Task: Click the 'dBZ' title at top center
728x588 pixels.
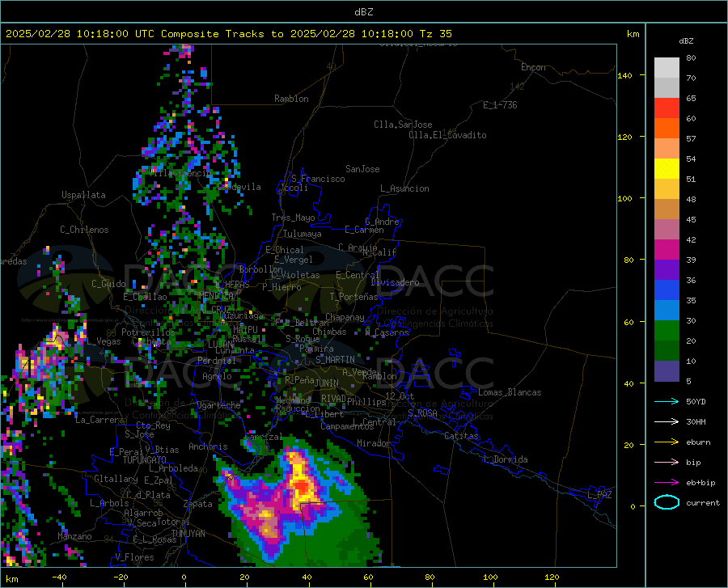Action: tap(363, 12)
